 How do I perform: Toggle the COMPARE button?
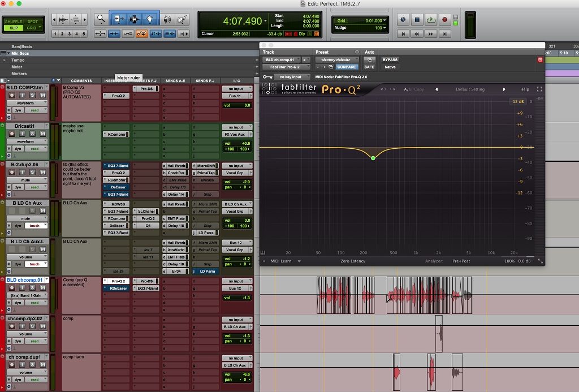[x=347, y=67]
